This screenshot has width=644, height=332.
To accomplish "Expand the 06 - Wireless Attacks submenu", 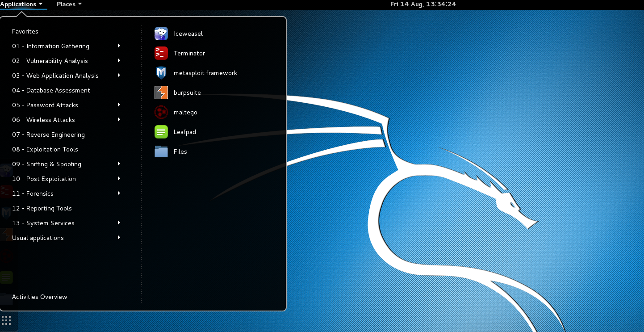I will pos(43,120).
